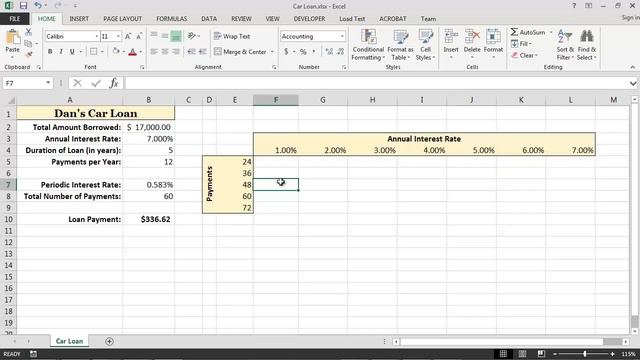Image resolution: width=640 pixels, height=360 pixels.
Task: Open Conditional Formatting menu
Action: [x=368, y=45]
